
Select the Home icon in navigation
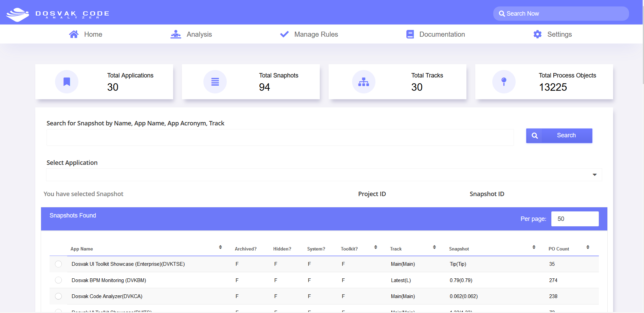pyautogui.click(x=74, y=34)
